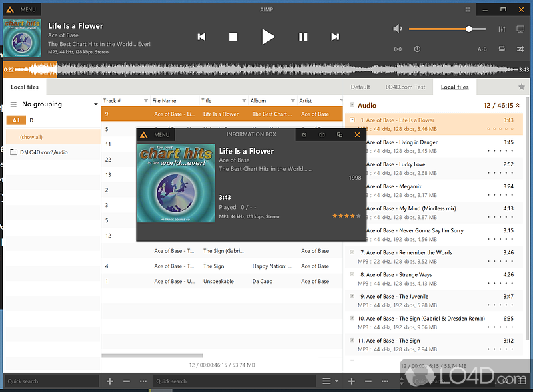Sort by File Name column header
This screenshot has height=392, width=533.
[164, 101]
